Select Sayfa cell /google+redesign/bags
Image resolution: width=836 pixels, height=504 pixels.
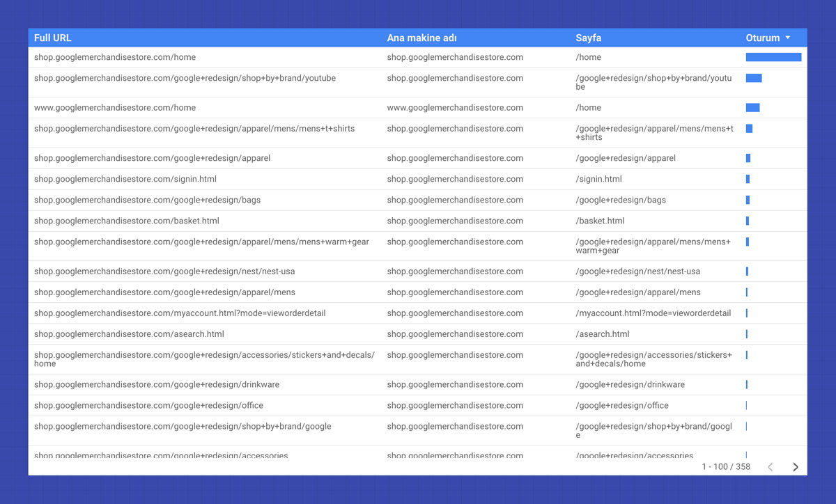pos(621,200)
